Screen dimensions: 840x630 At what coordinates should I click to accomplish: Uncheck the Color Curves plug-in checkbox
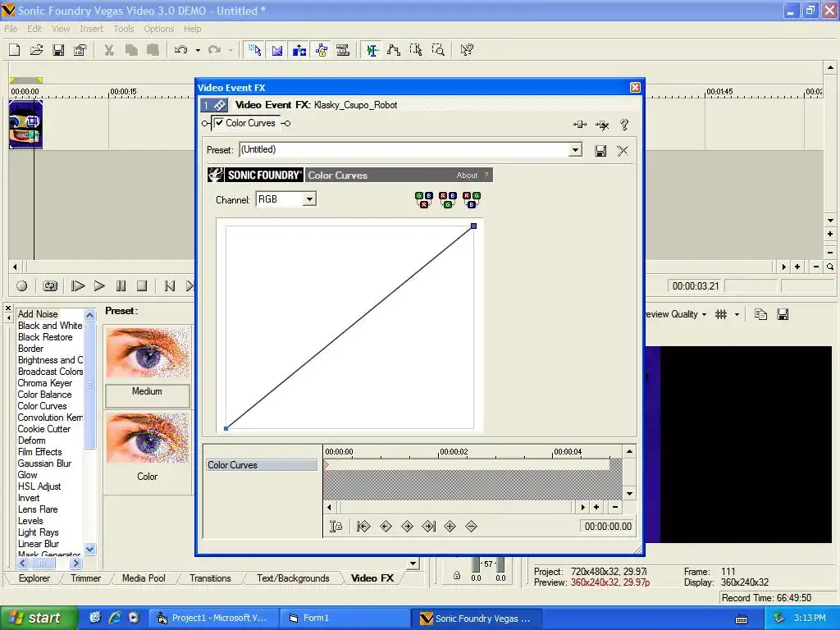(220, 123)
